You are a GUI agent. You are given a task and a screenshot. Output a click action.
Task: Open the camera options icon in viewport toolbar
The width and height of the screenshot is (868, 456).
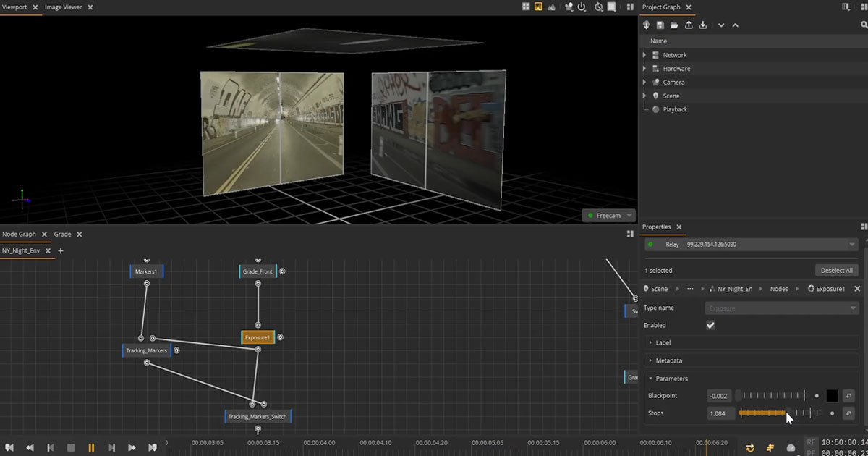pos(569,7)
